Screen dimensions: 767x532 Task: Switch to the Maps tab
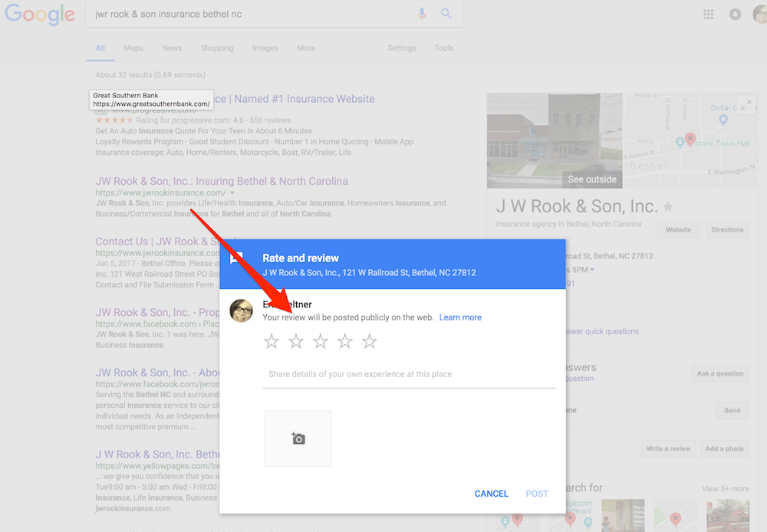pyautogui.click(x=133, y=48)
